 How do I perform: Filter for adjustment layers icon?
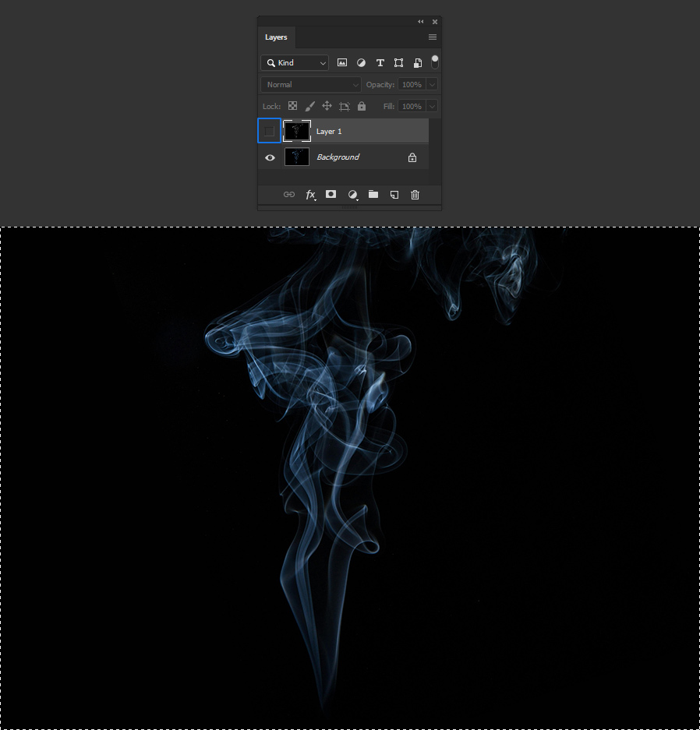pos(361,63)
